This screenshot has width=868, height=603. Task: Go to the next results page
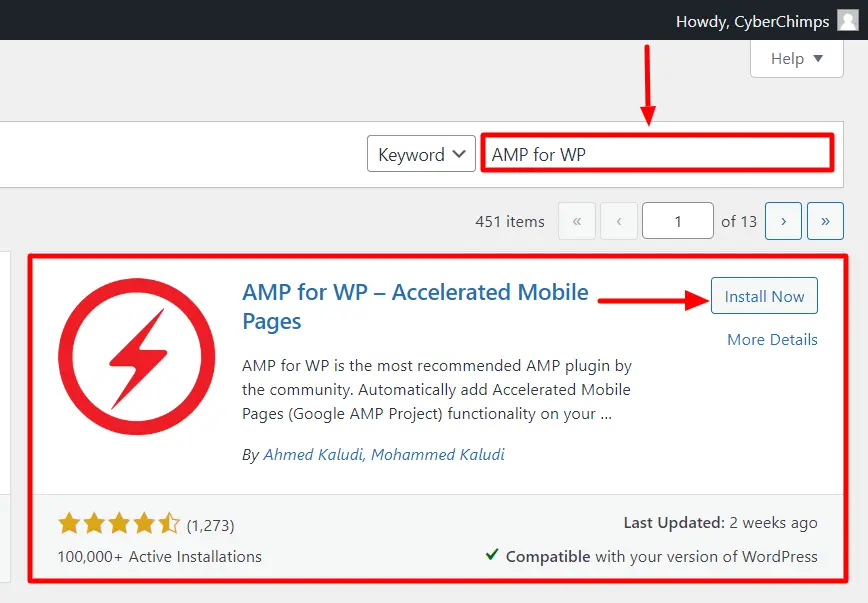coord(783,221)
